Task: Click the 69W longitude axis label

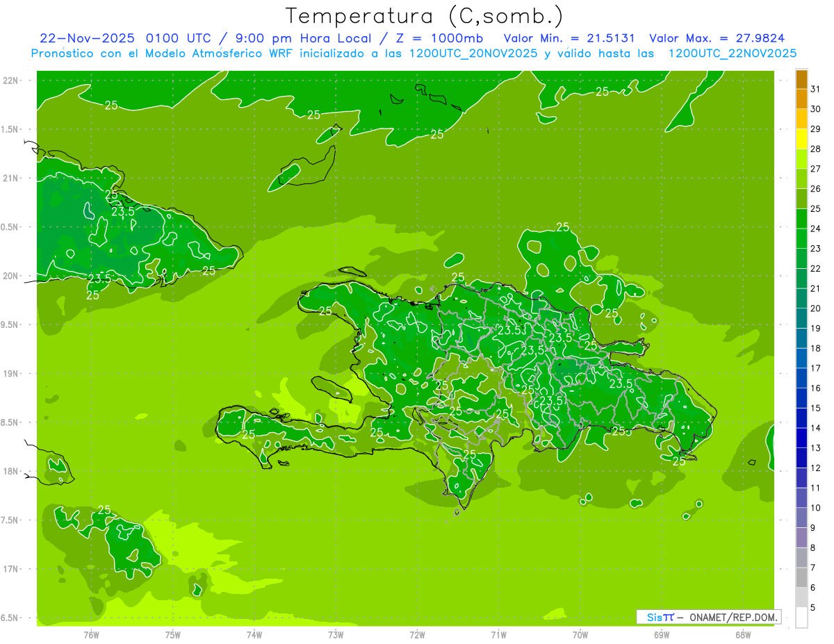Action: [x=662, y=634]
